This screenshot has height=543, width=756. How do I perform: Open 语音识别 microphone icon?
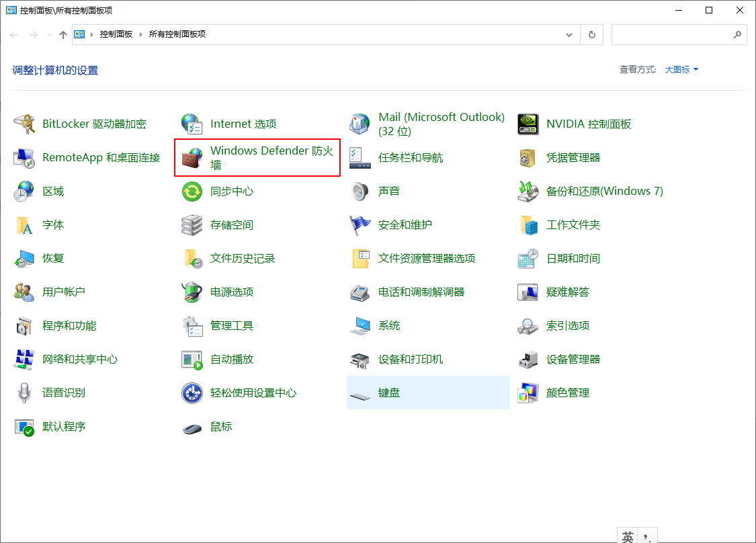[24, 393]
